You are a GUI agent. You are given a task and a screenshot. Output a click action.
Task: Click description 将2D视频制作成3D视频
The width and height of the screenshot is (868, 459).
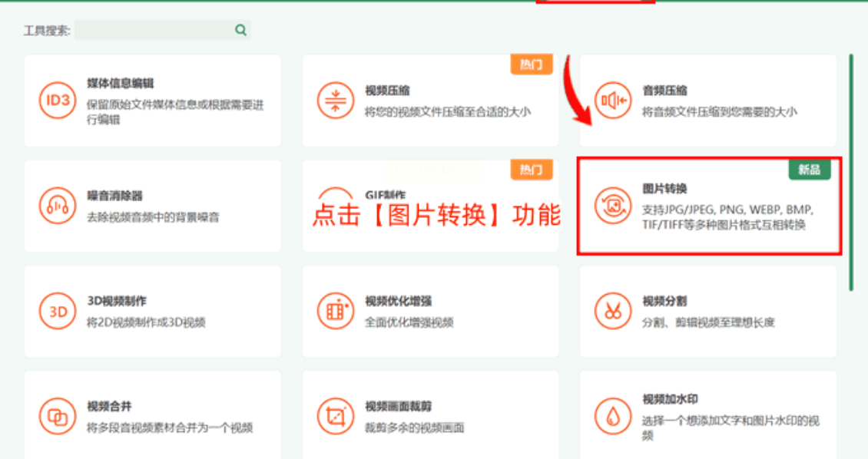pyautogui.click(x=146, y=322)
